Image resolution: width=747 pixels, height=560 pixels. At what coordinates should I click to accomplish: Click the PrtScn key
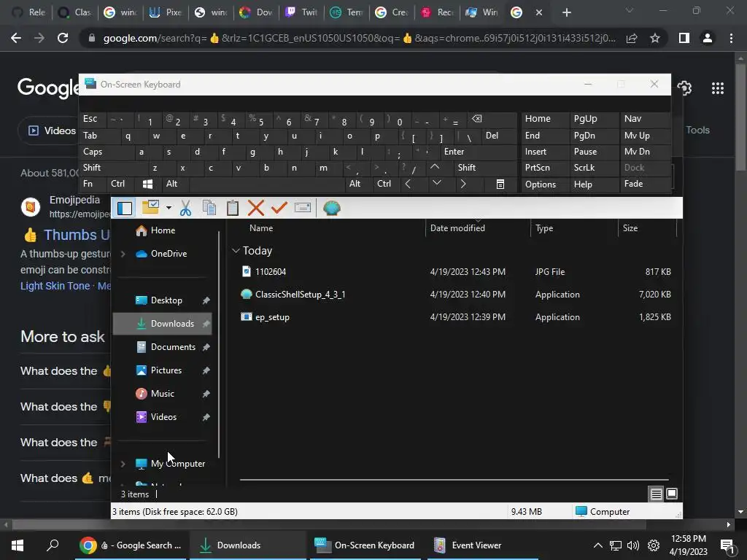(544, 168)
